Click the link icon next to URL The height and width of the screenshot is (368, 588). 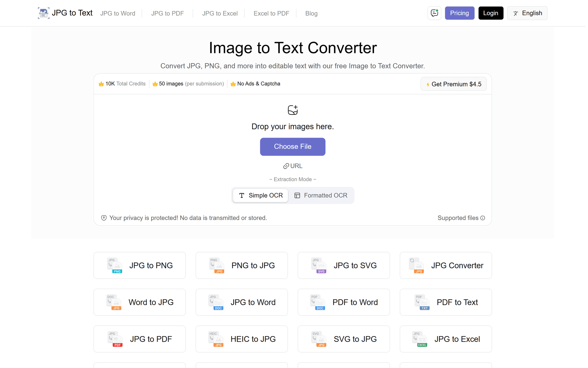286,166
